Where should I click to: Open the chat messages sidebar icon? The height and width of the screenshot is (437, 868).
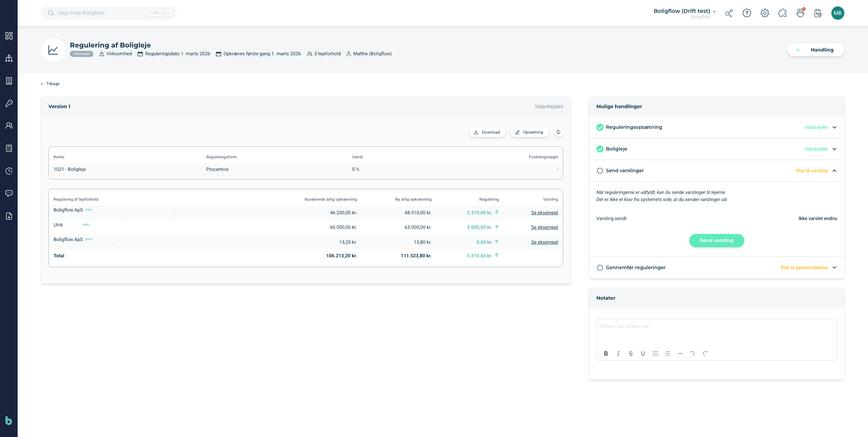tap(9, 193)
